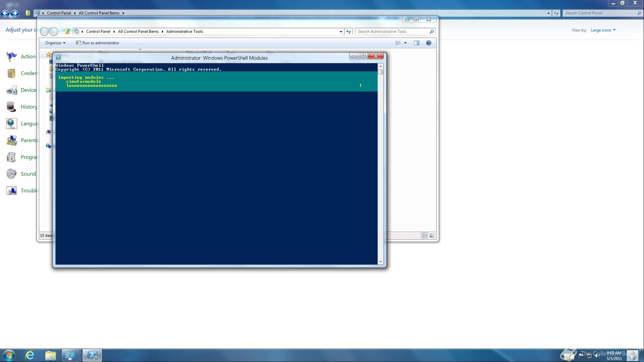Screen dimensions: 644x362
Task: Refresh the Administrative Tools address bar
Action: pyautogui.click(x=348, y=32)
